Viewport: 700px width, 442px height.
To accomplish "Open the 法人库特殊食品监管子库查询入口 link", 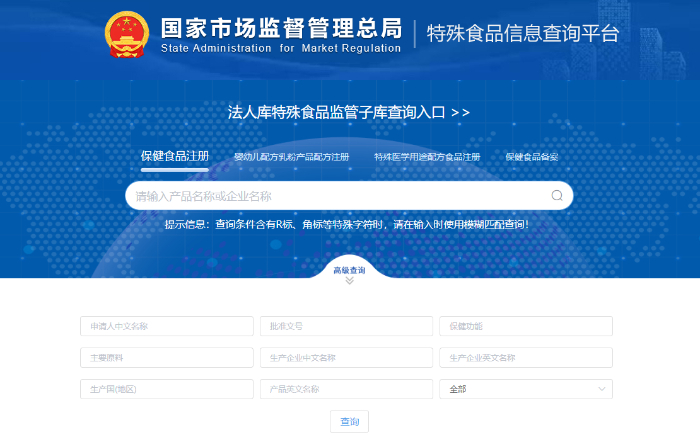I will click(349, 112).
